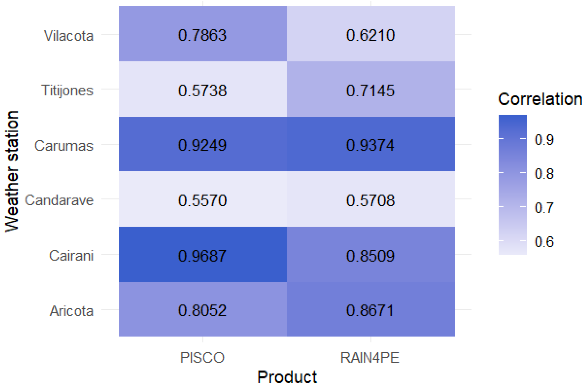Click the Candarave y-axis label
The image size is (588, 389).
(59, 200)
